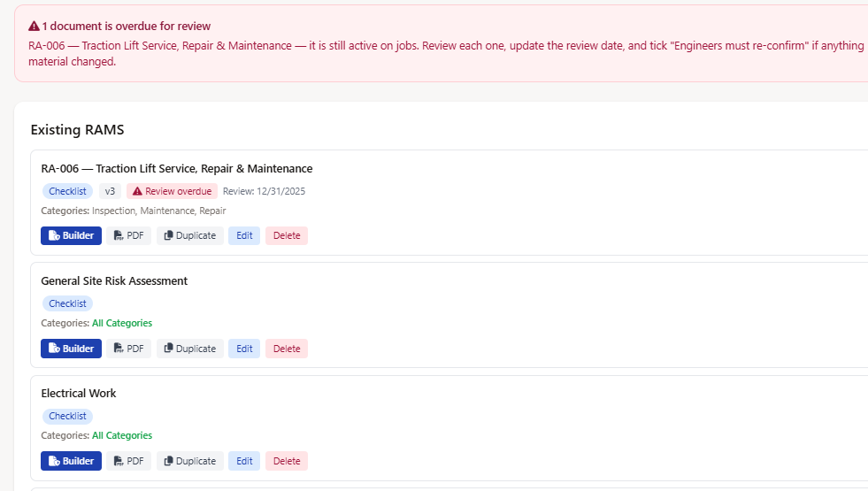Screen dimensions: 868x491
Task: Click 'Inspection, Maintenance, Repair' categories text
Action: coord(159,211)
